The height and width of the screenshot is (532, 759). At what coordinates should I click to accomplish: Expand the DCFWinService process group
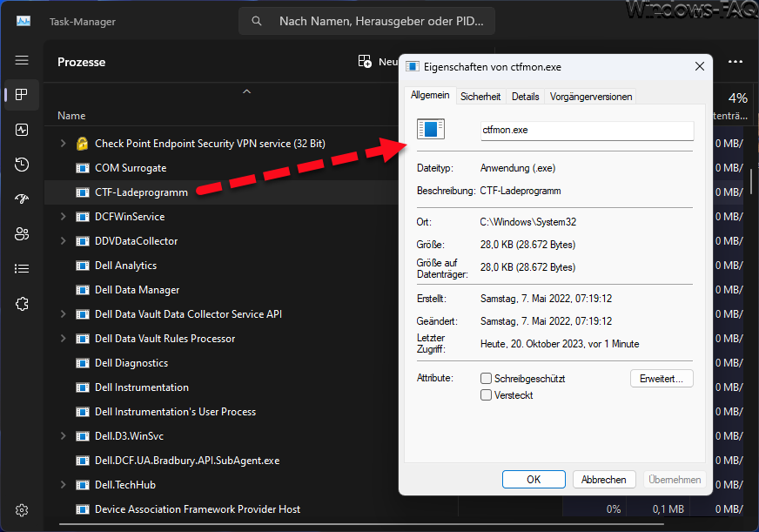click(63, 217)
